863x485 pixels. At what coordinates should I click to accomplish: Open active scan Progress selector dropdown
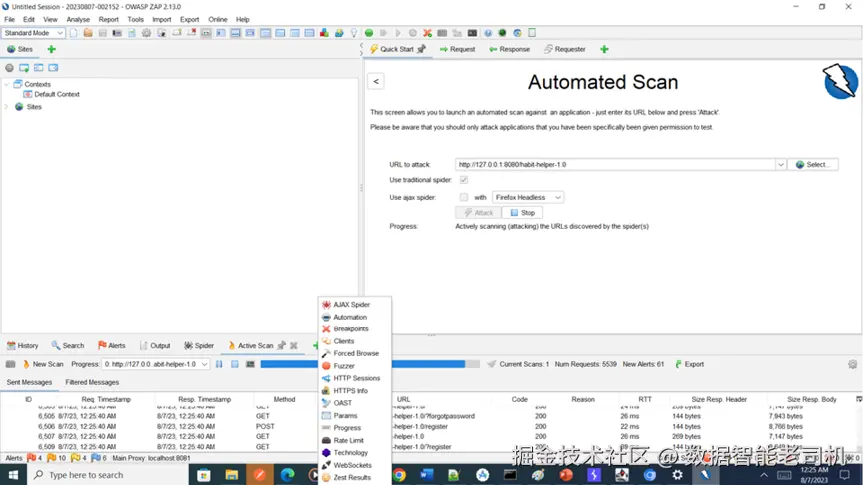point(156,364)
